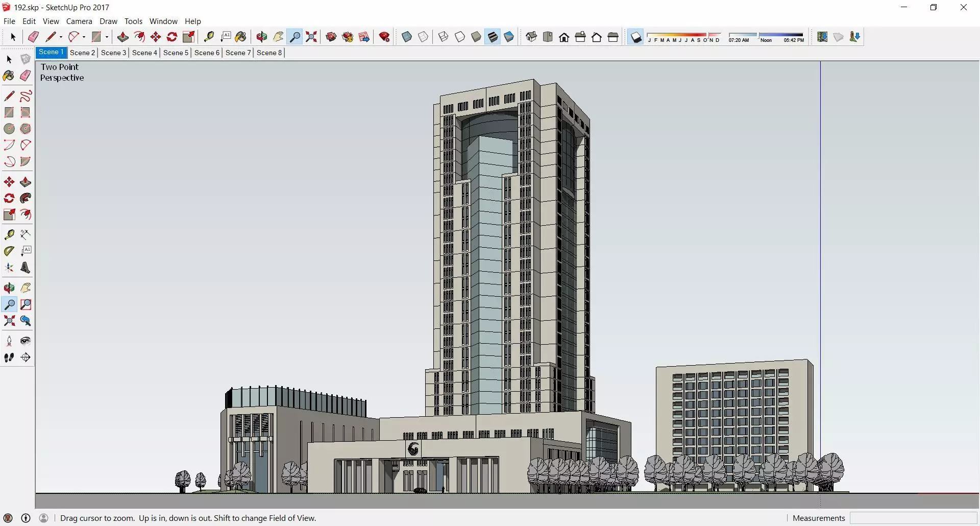Select the Scale tool in top toolbar
This screenshot has width=980, height=526.
tap(189, 37)
